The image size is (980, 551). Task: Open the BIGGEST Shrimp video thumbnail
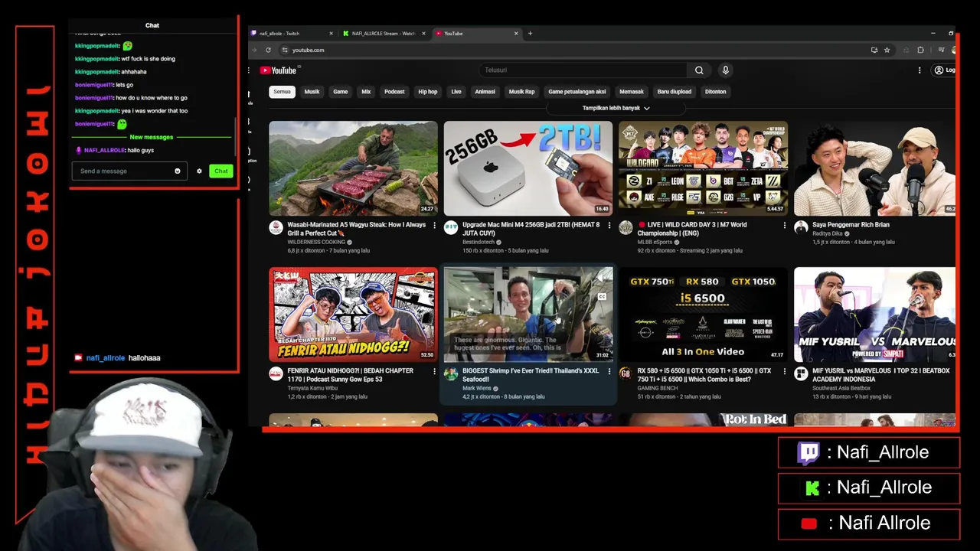click(x=528, y=315)
